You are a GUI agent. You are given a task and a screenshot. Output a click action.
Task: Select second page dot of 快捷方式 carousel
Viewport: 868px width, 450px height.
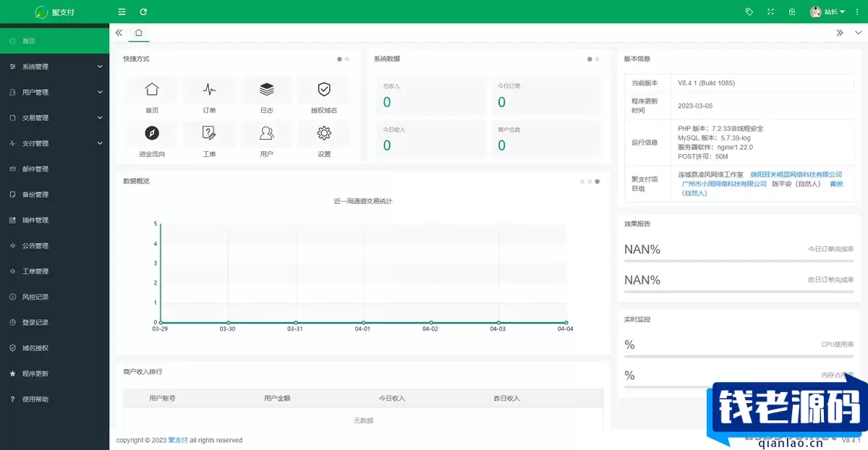click(347, 59)
